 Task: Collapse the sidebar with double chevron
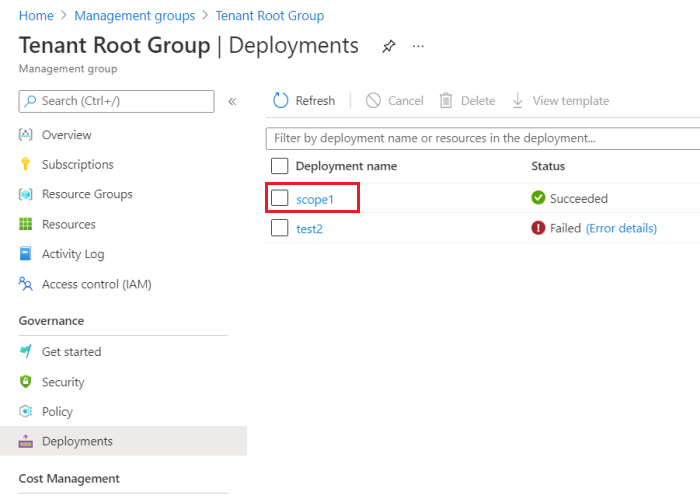click(232, 101)
